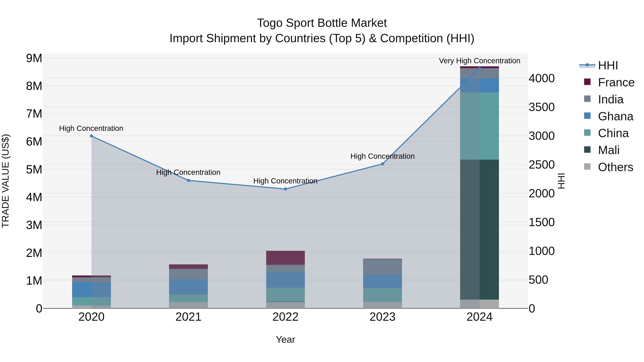Select the Others bar segment in 2024

(479, 304)
